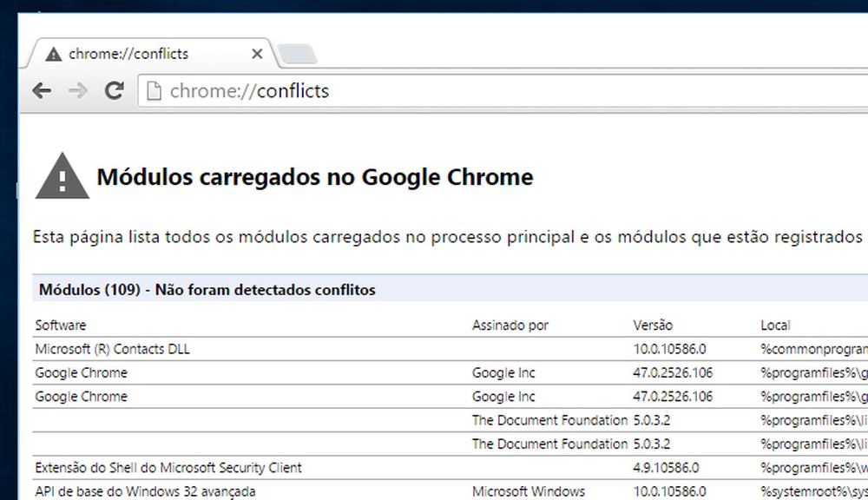Select the chrome://conflicts tab
The height and width of the screenshot is (500, 868).
point(149,54)
